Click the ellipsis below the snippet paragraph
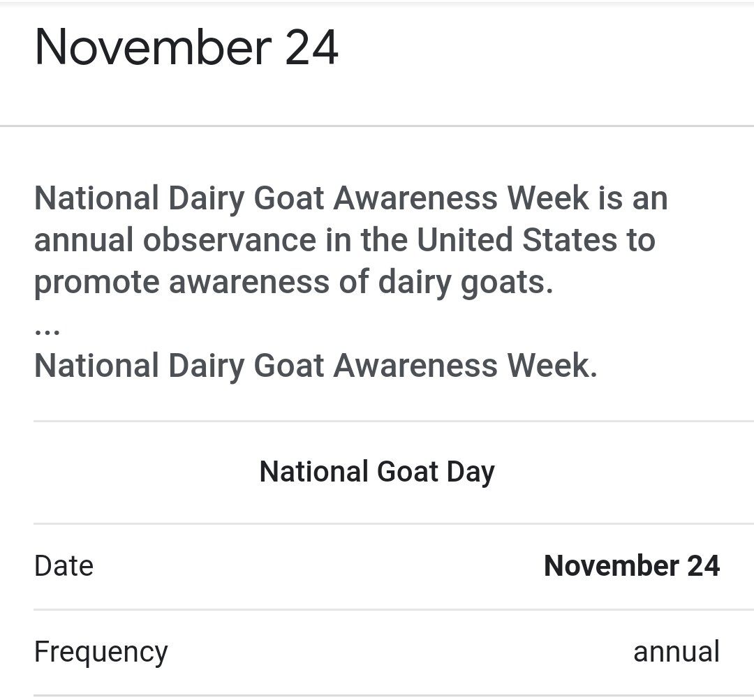Screen dimensions: 754x700 tap(47, 332)
